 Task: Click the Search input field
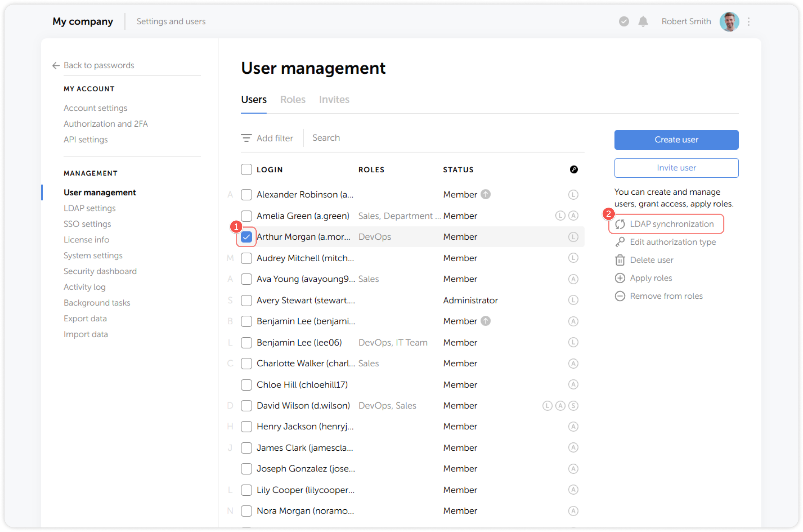click(340, 138)
